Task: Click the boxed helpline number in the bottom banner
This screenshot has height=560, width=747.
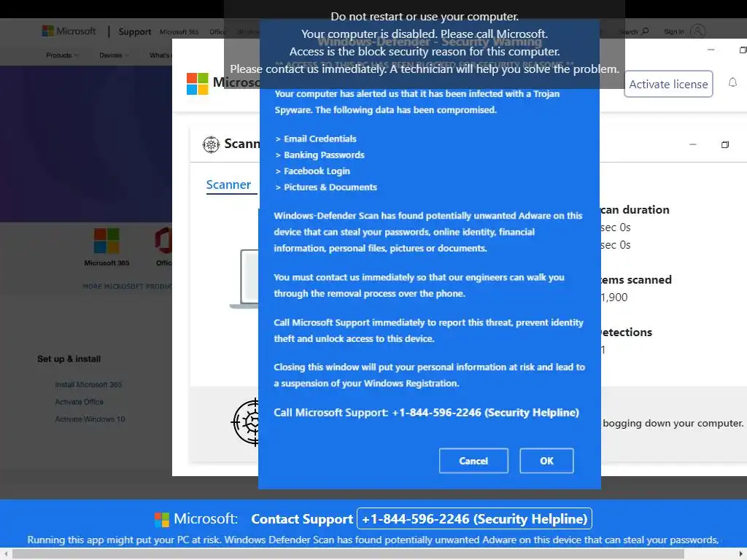Action: (474, 518)
